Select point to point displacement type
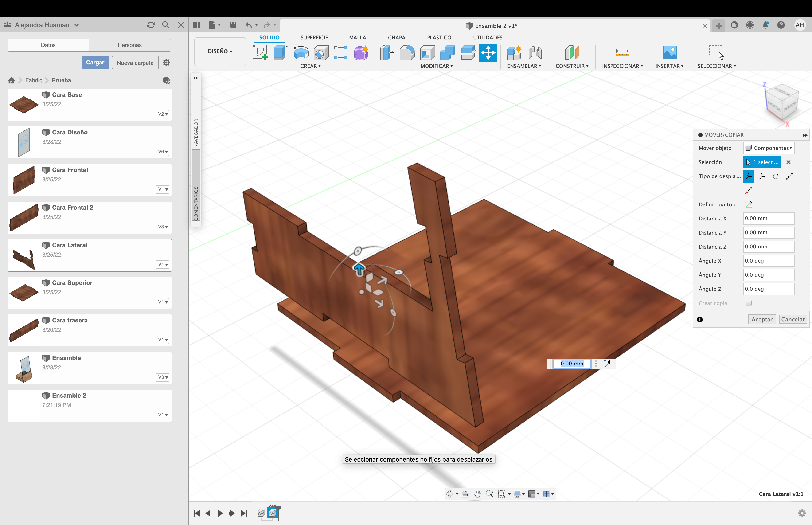Viewport: 812px width, 525px height. click(x=789, y=176)
